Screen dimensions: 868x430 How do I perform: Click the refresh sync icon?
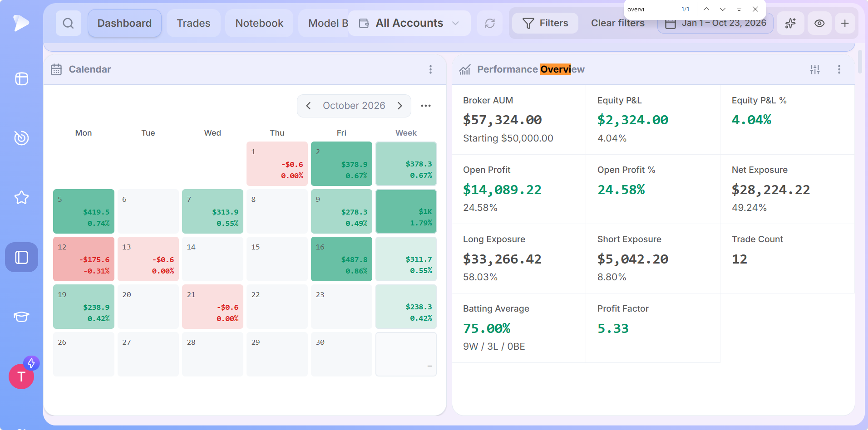point(490,23)
